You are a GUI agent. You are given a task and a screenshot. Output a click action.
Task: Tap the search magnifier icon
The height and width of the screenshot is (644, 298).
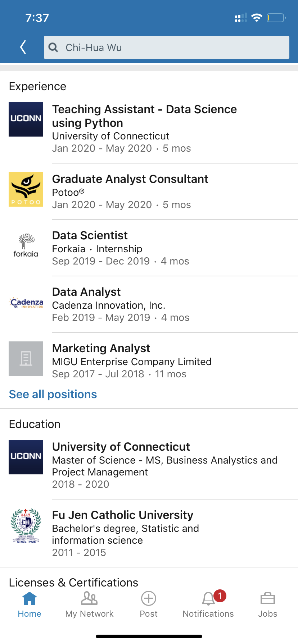coord(53,47)
